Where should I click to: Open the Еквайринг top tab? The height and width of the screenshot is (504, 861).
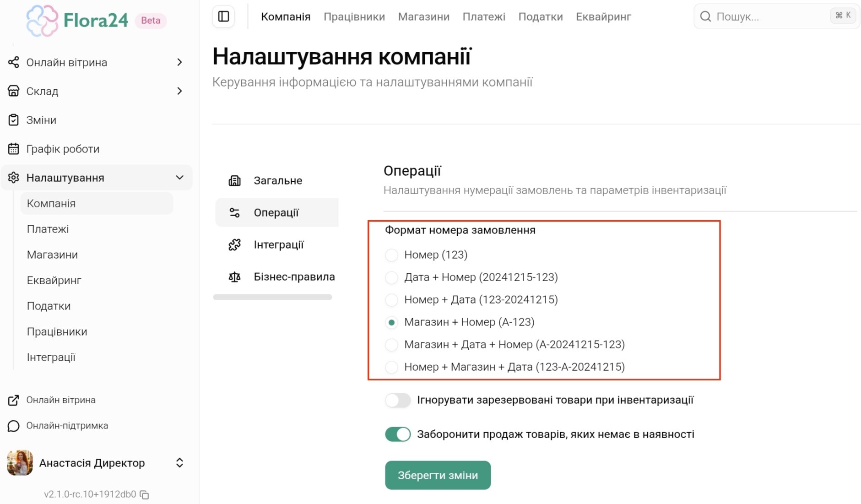(603, 17)
